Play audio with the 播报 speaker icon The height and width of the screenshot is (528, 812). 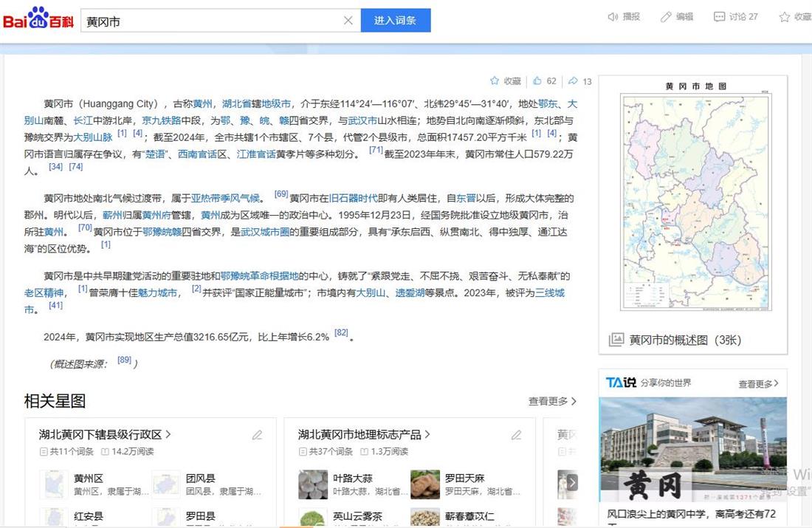[x=613, y=16]
